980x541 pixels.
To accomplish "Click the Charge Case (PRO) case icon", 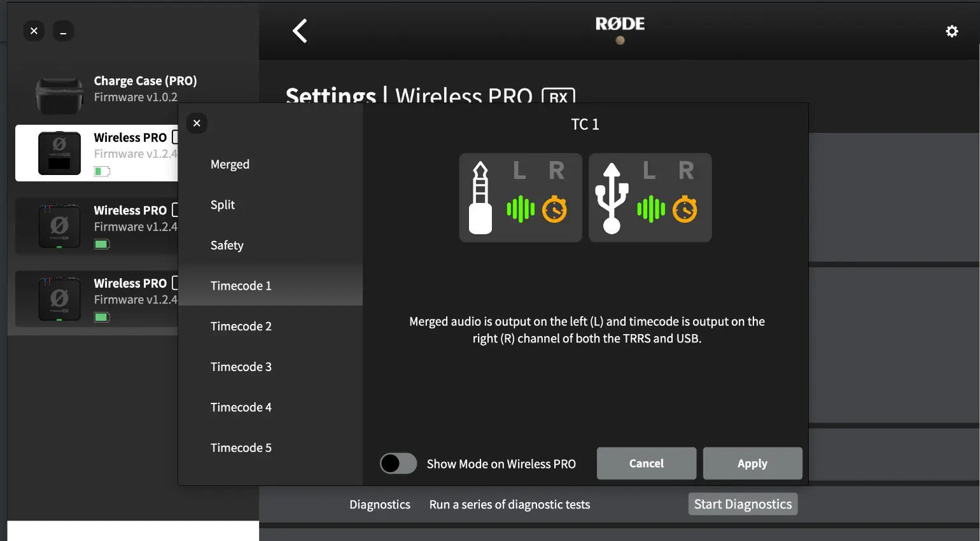I will [59, 94].
